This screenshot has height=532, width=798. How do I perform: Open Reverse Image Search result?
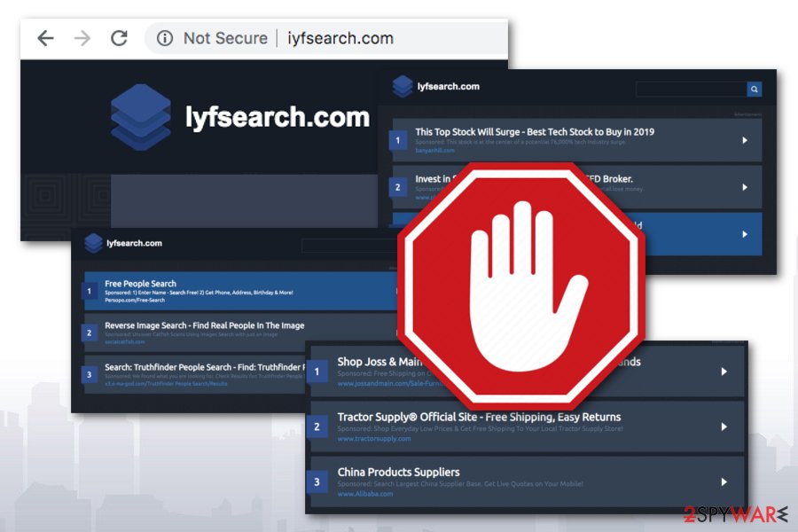205,325
